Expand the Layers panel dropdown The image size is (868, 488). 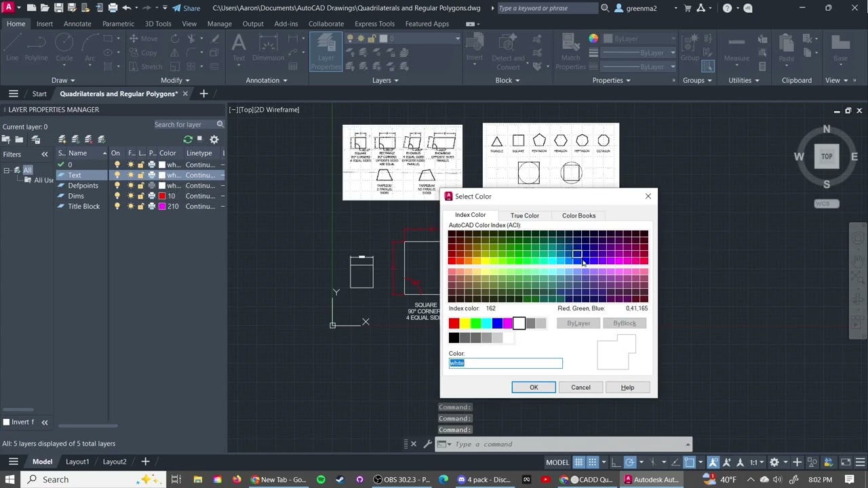[386, 81]
